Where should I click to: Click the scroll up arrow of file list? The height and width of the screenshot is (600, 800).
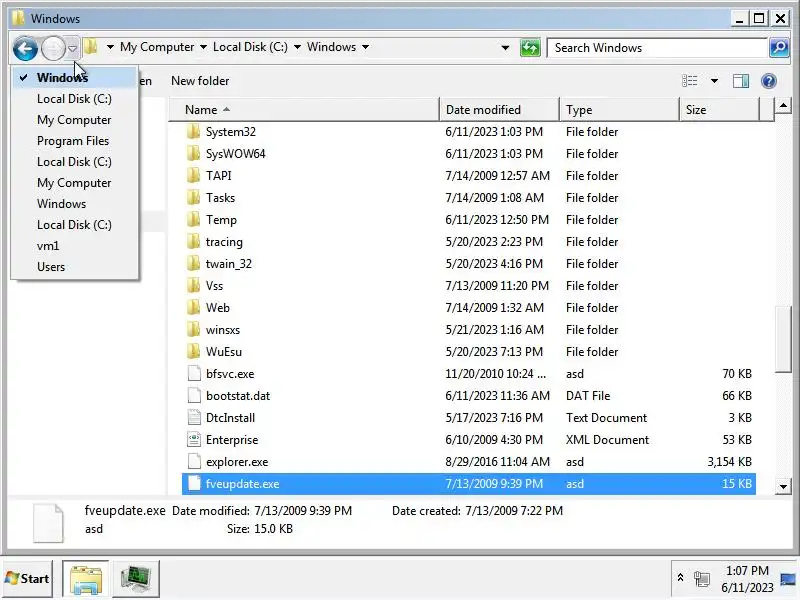783,106
